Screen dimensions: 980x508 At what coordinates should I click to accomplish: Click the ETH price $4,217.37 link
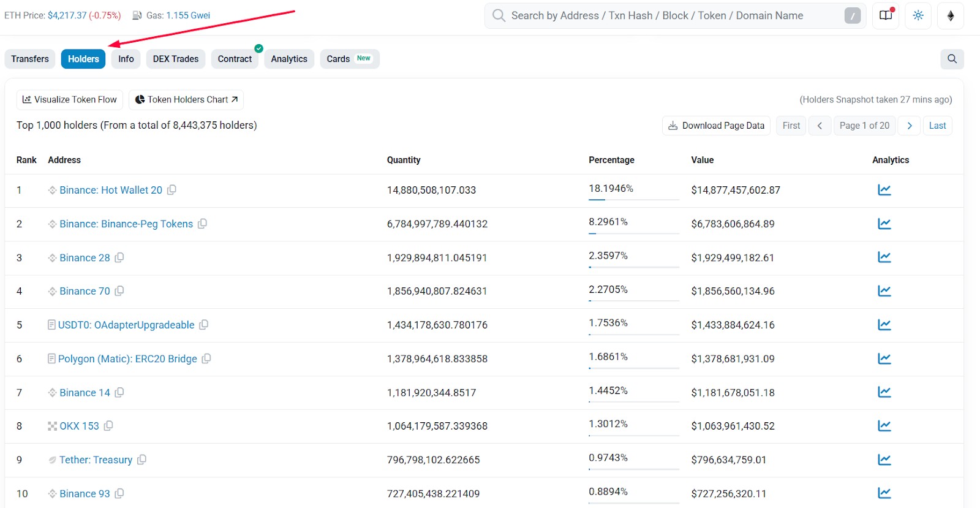tap(67, 15)
